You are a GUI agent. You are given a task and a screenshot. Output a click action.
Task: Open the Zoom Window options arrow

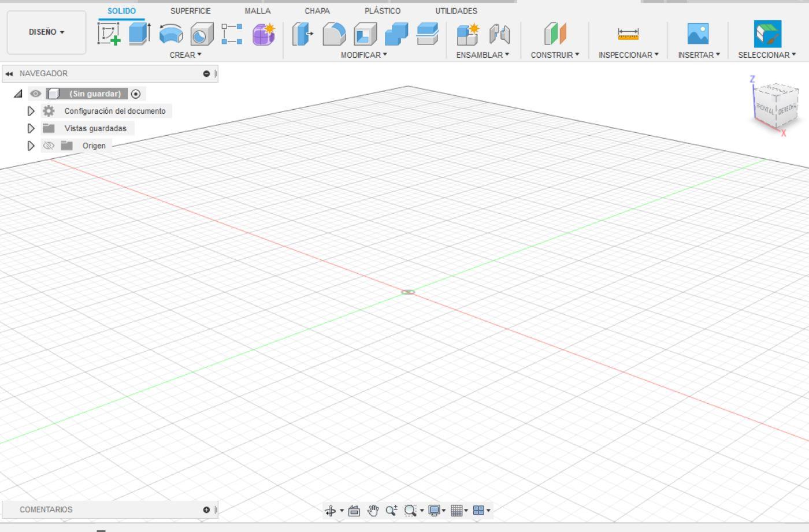(x=422, y=511)
